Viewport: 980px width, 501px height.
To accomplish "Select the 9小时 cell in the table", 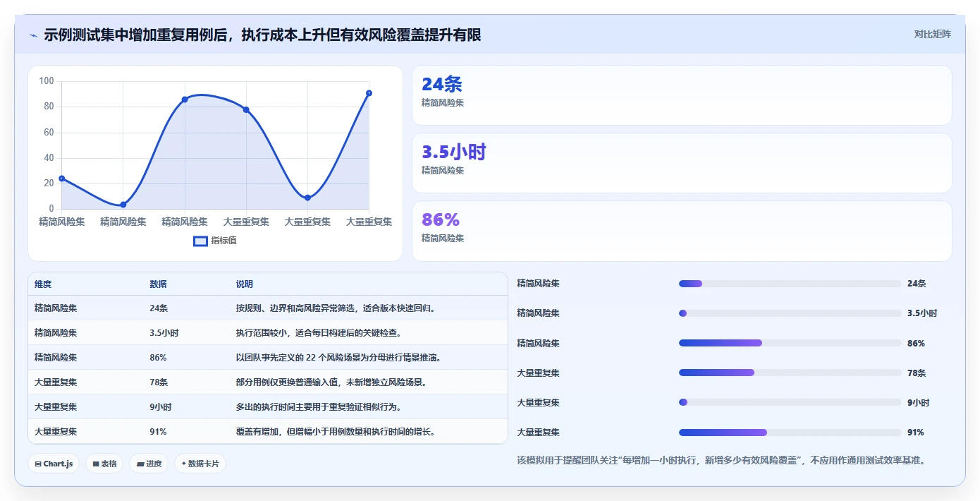I will click(x=160, y=407).
